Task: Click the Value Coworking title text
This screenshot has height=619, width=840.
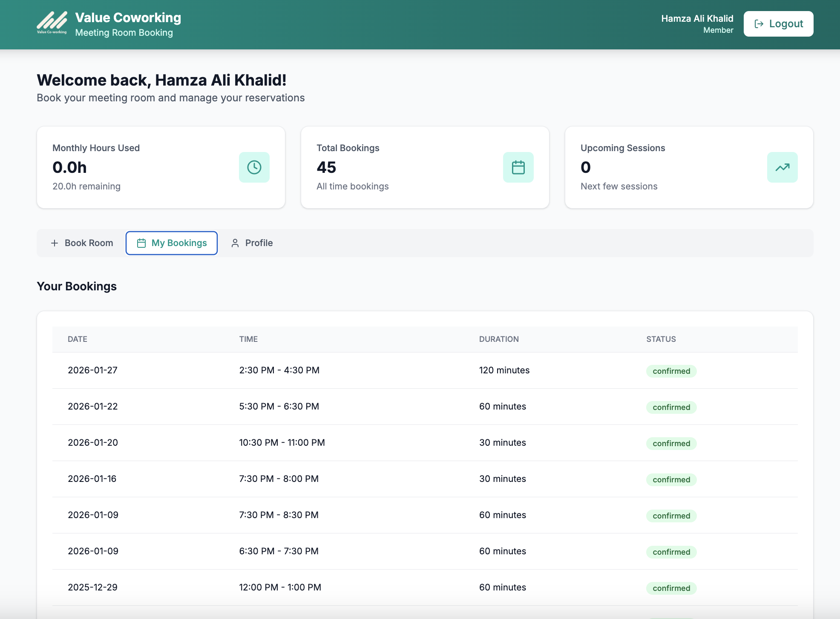Action: coord(128,17)
